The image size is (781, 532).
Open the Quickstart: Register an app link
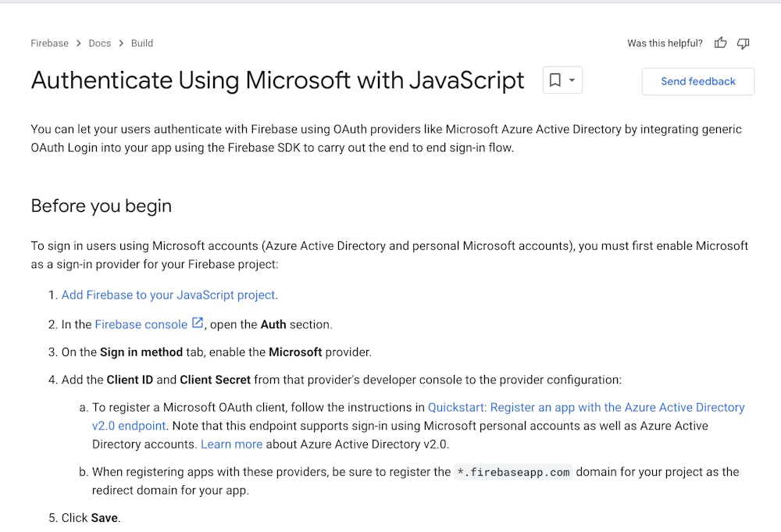click(x=586, y=408)
